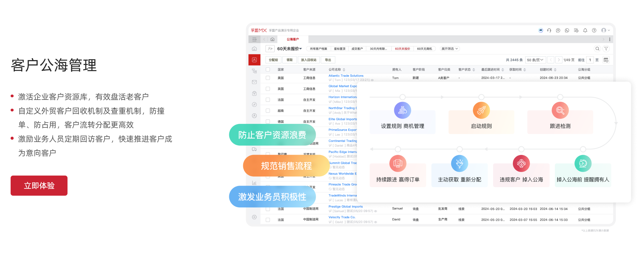Click the search magnifier icon
The image size is (644, 256).
pyautogui.click(x=597, y=49)
